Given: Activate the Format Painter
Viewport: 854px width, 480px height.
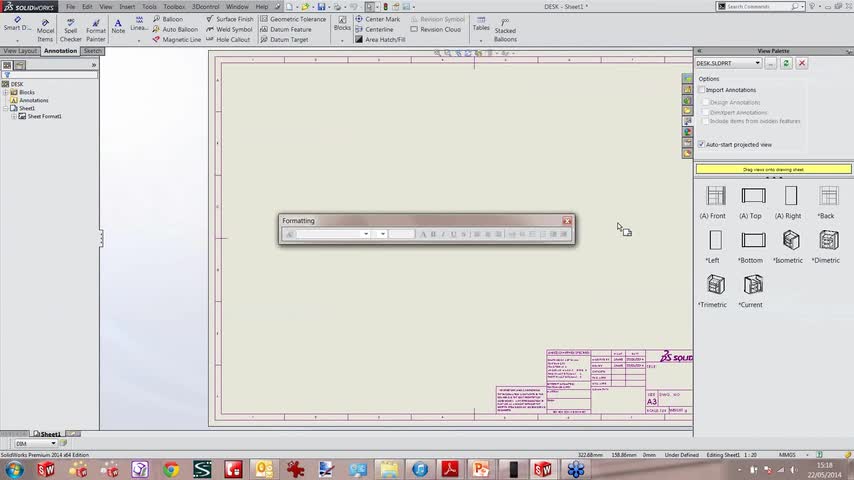Looking at the screenshot, I should 95,30.
